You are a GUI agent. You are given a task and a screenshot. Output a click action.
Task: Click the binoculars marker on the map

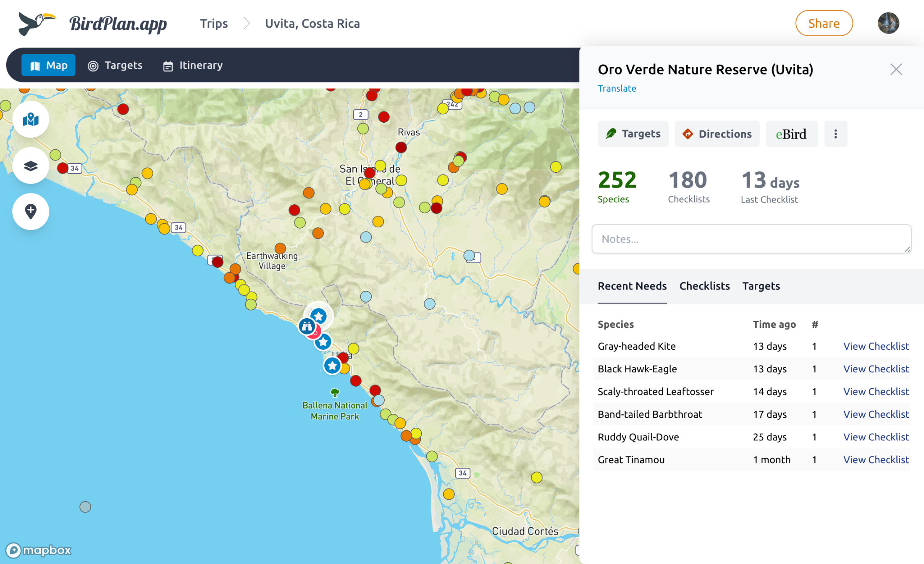coord(307,326)
